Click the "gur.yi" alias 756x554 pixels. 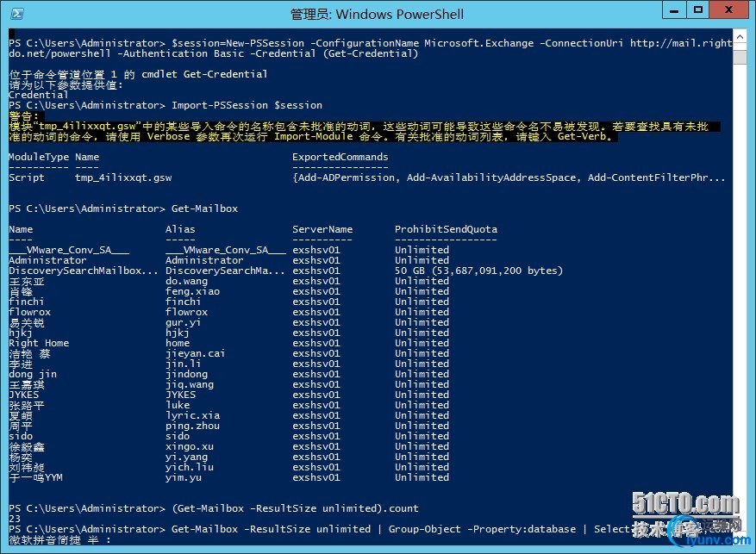(184, 323)
